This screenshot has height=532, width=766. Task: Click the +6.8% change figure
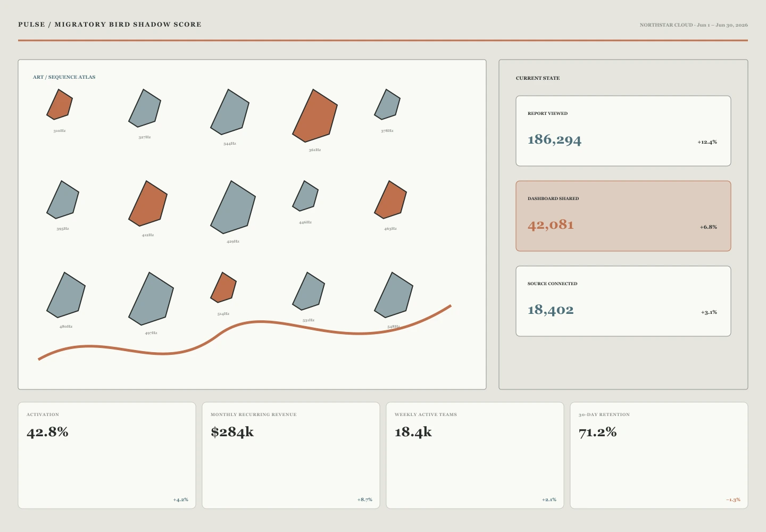tap(708, 227)
